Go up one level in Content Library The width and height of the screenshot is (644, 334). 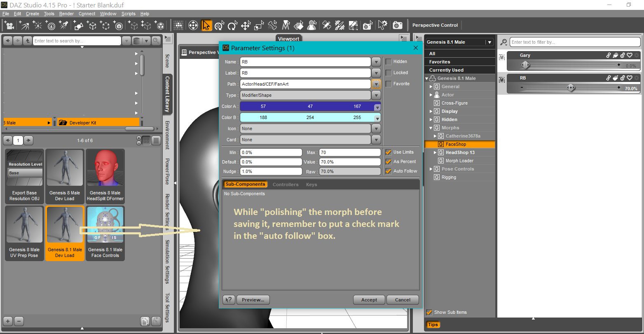pos(27,41)
